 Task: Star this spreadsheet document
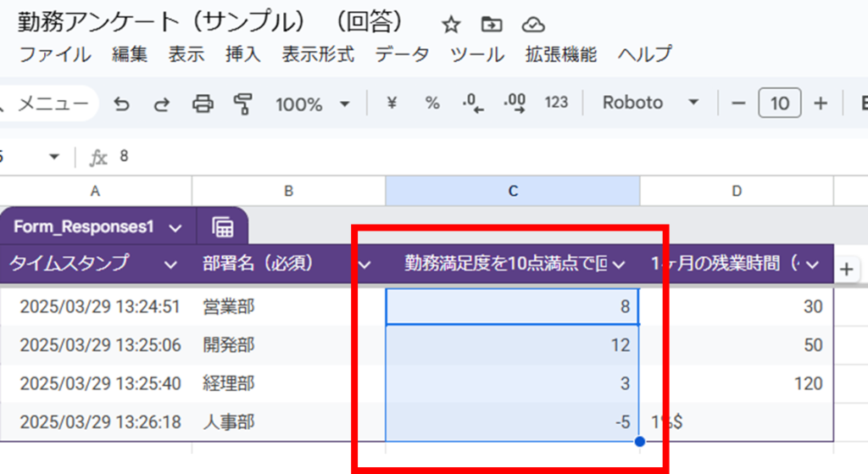click(451, 24)
